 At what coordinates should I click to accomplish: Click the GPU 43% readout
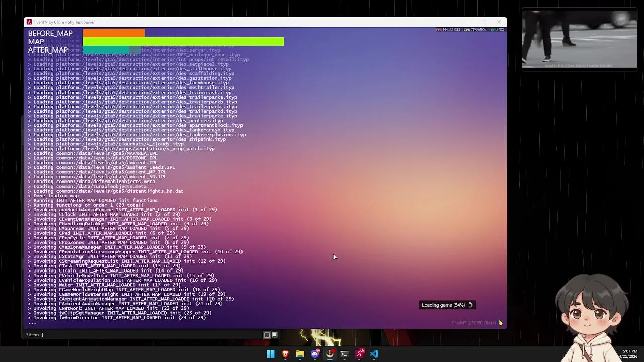point(497,30)
